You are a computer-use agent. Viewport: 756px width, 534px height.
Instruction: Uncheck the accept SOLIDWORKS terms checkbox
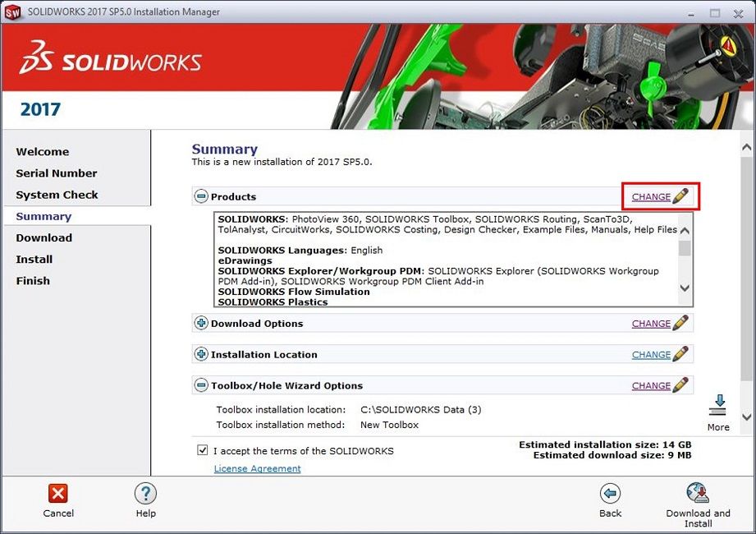point(203,450)
